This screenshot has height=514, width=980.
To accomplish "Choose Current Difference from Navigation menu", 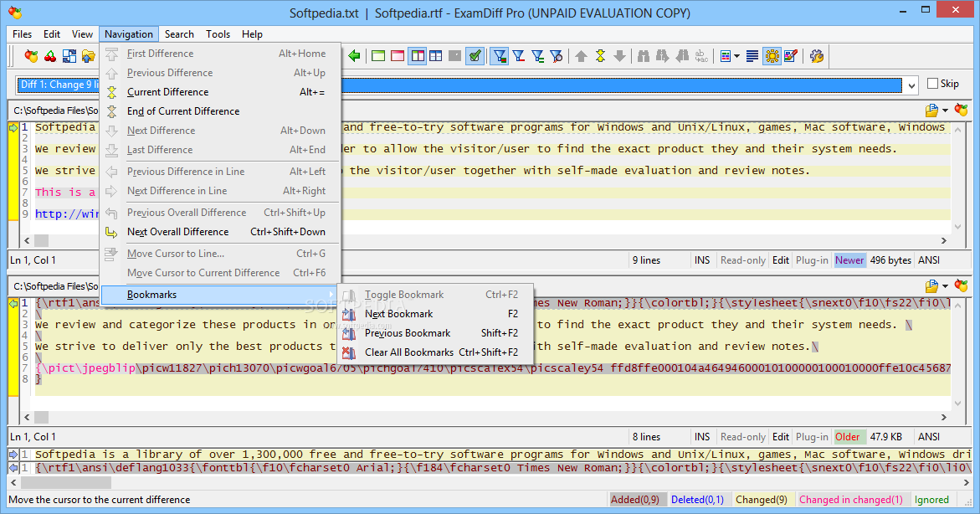I will pos(220,92).
